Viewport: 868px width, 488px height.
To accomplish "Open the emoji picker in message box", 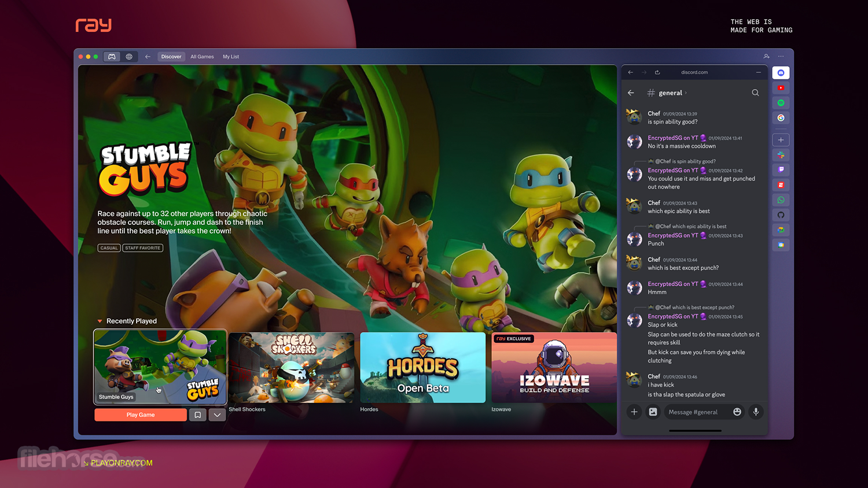I will (x=737, y=412).
